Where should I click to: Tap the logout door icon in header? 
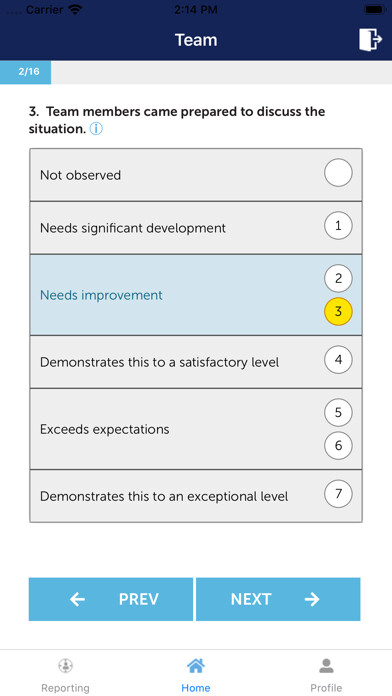tap(370, 40)
